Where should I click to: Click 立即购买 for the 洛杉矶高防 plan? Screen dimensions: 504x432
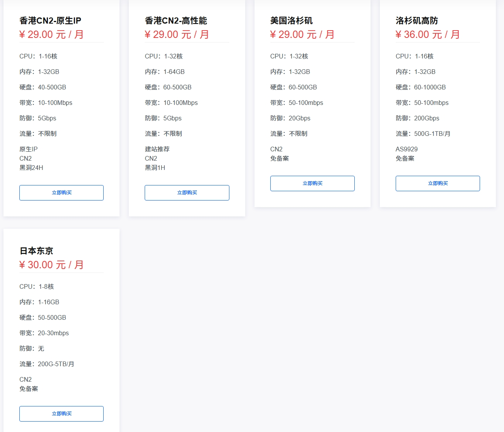[x=437, y=183]
